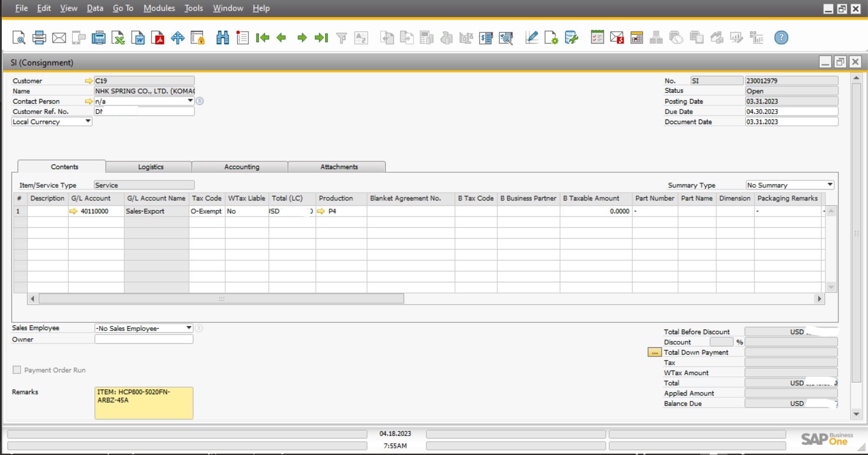
Task: Select the O-Exempt tax code cell
Action: point(207,211)
